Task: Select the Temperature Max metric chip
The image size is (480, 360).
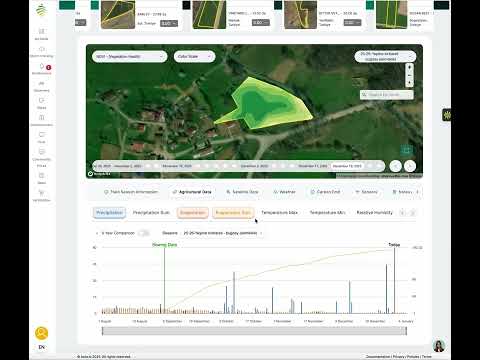Action: click(279, 213)
